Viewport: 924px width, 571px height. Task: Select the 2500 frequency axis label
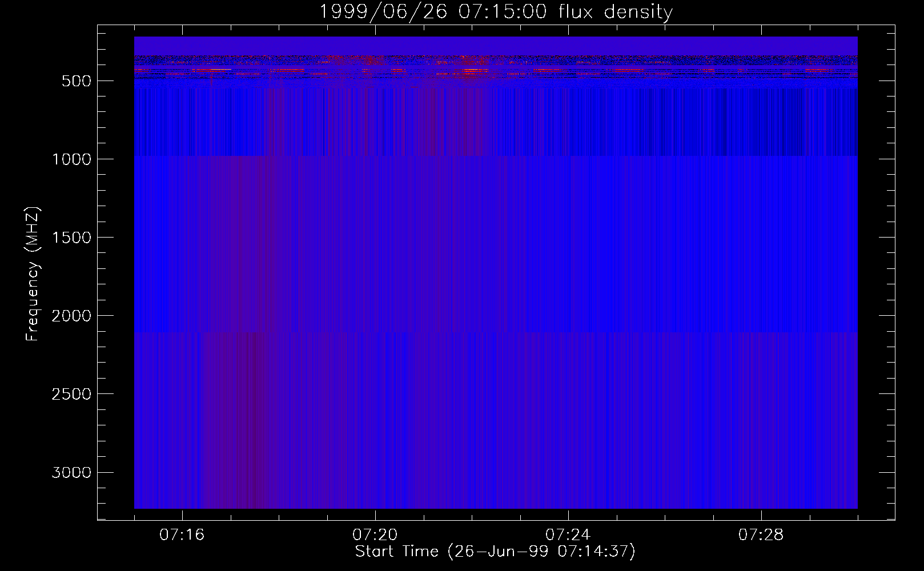pos(71,394)
